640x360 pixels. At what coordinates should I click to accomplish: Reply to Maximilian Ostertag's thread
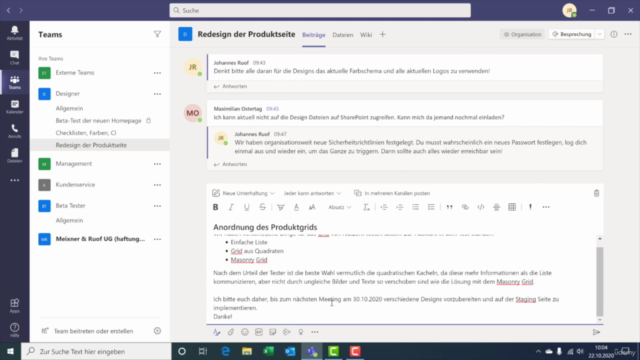[x=231, y=164]
